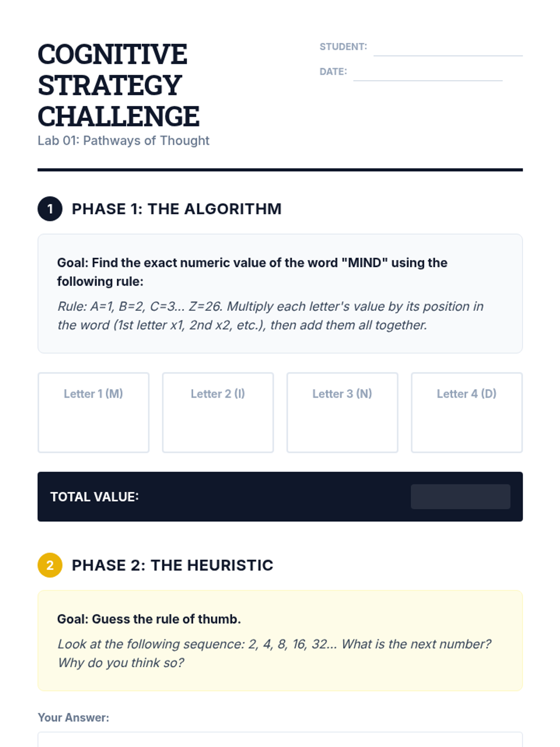The height and width of the screenshot is (747, 560).
Task: Click the Your Answer label
Action: [73, 718]
